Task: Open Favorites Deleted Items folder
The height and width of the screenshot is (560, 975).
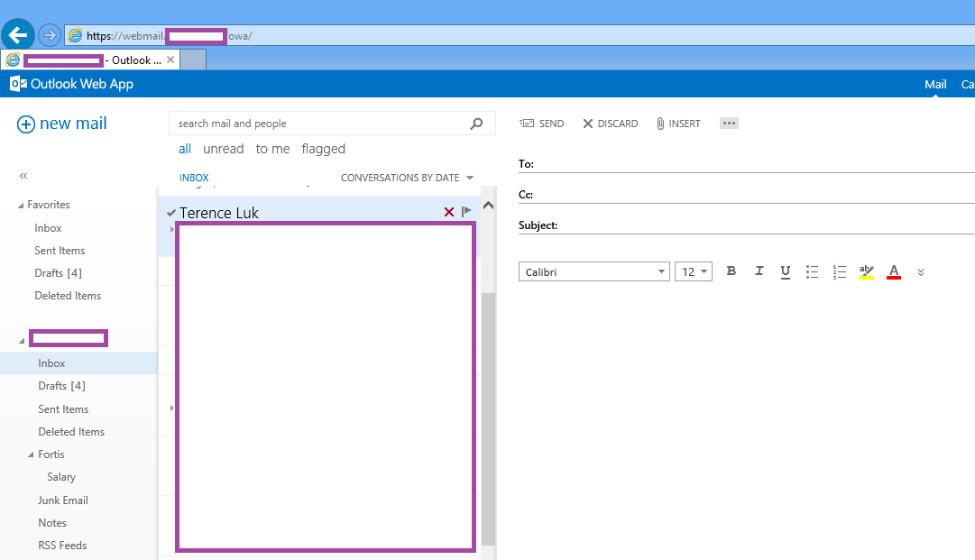Action: pos(68,296)
